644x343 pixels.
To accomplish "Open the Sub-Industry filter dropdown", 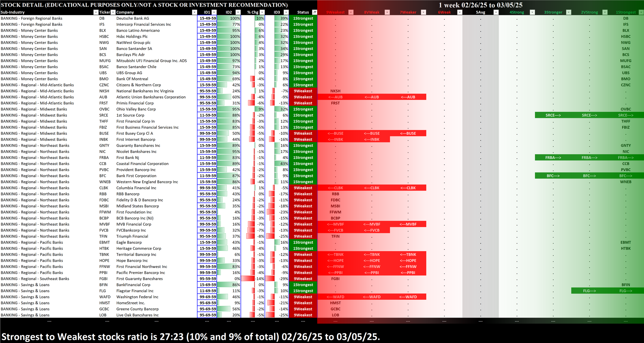I will click(x=96, y=12).
